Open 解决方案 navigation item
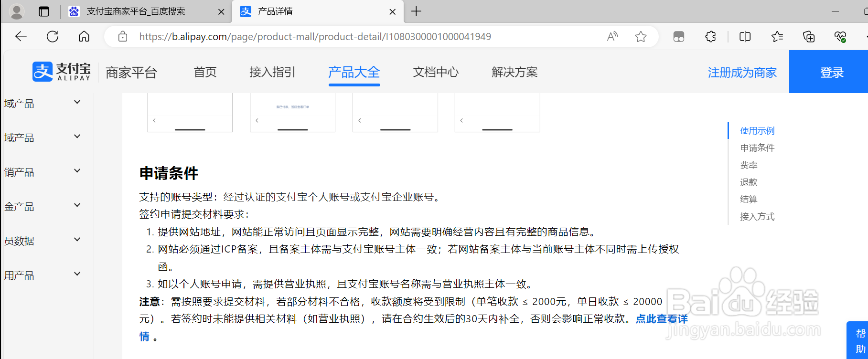The width and height of the screenshot is (868, 359). [x=514, y=72]
